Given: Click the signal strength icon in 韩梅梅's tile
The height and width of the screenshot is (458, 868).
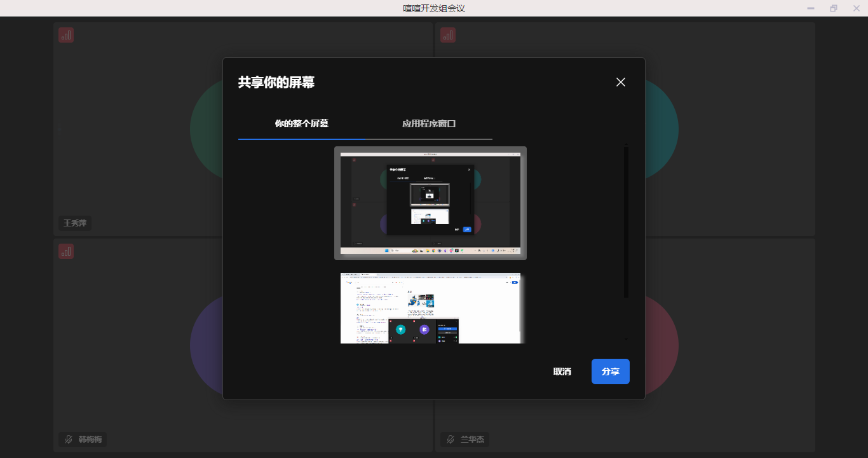Looking at the screenshot, I should (66, 251).
